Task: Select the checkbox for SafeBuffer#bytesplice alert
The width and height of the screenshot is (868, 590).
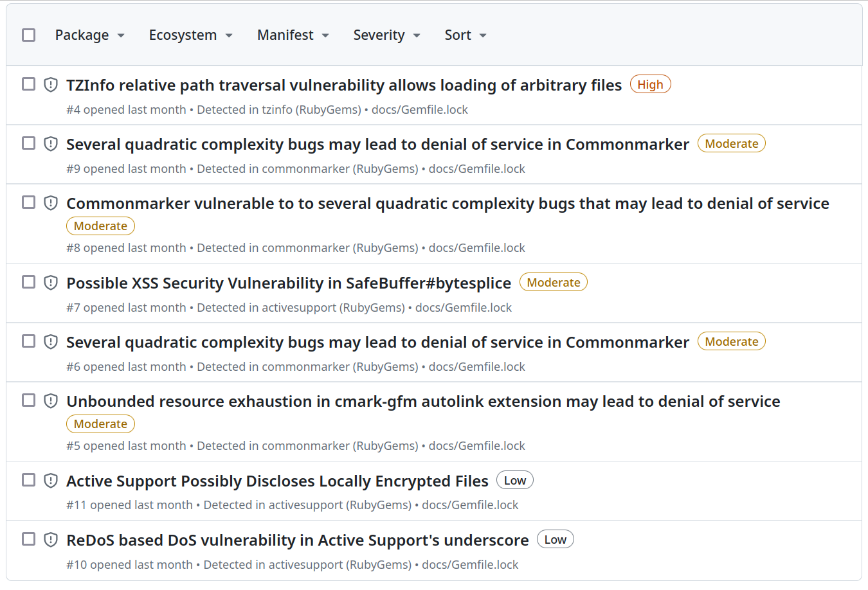Action: coord(28,282)
